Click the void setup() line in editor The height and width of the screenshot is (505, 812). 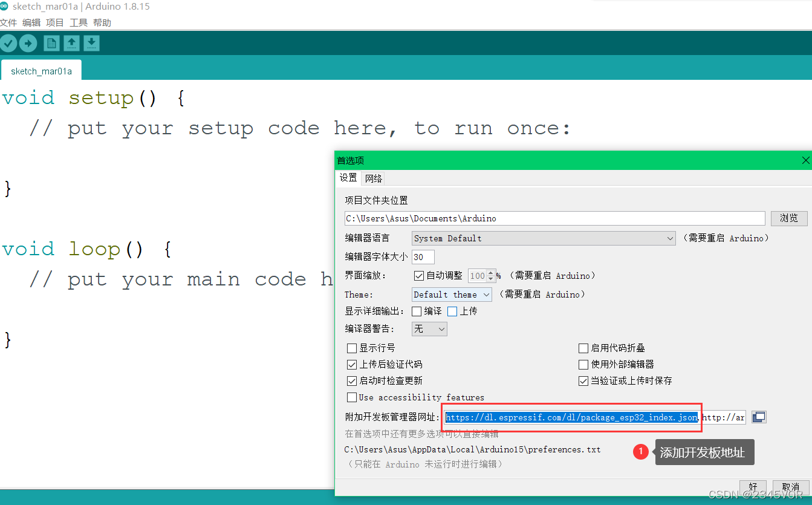coord(93,98)
